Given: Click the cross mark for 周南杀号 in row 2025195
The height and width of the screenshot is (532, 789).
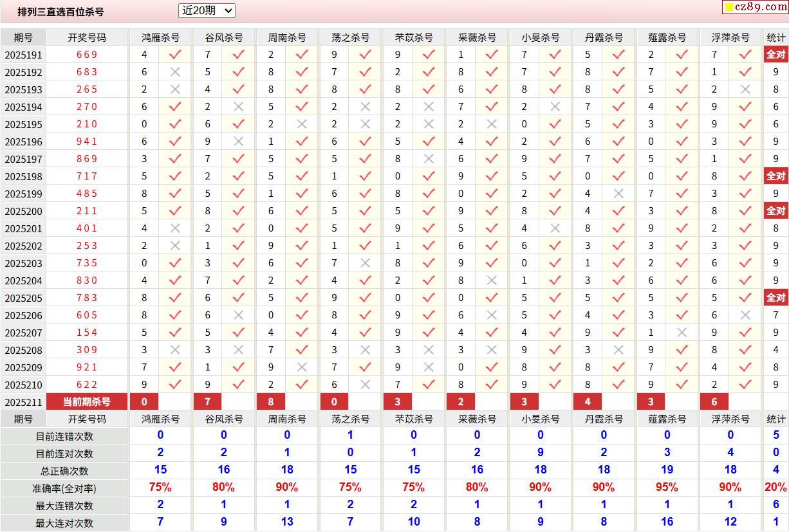Looking at the screenshot, I should tap(302, 124).
